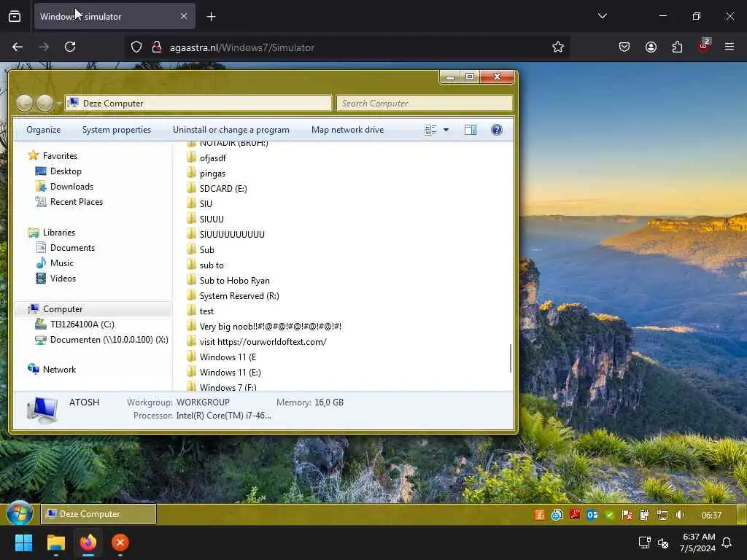Click System properties in toolbar

(x=116, y=130)
